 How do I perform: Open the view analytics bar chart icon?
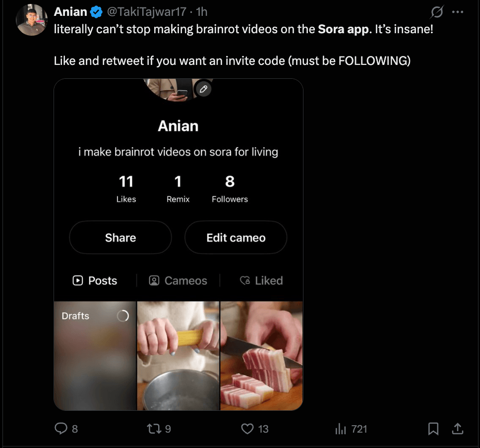[341, 429]
